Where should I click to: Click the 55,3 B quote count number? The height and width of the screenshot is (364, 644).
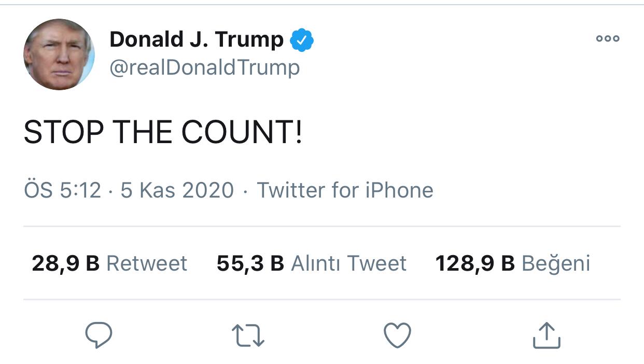(x=250, y=263)
